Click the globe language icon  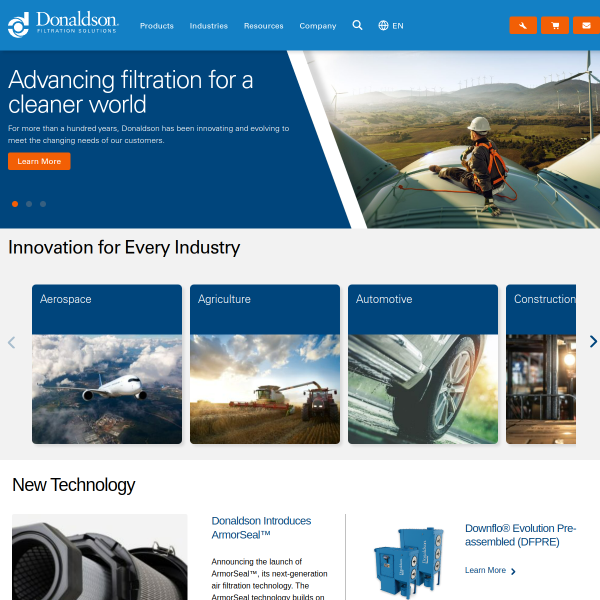[383, 25]
